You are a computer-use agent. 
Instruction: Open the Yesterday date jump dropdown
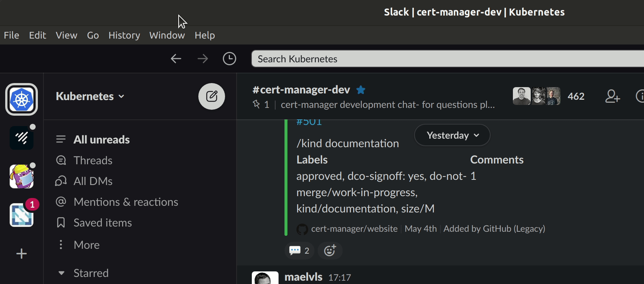point(452,135)
